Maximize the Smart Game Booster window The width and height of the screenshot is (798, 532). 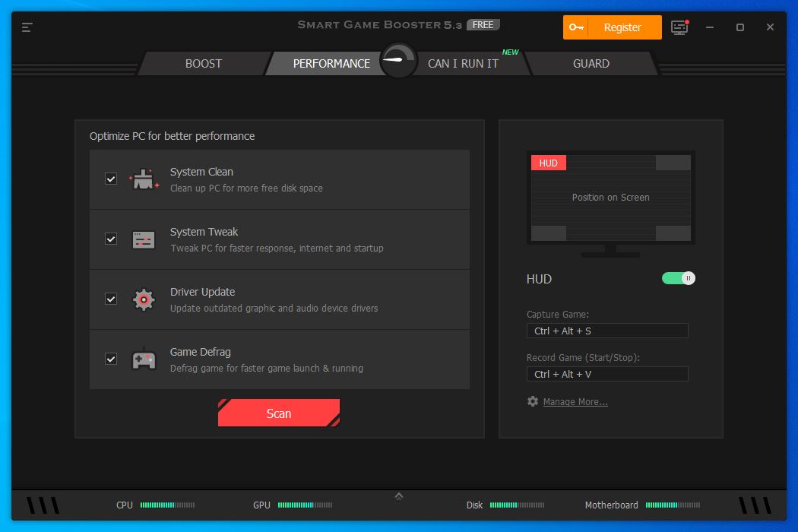(x=740, y=27)
